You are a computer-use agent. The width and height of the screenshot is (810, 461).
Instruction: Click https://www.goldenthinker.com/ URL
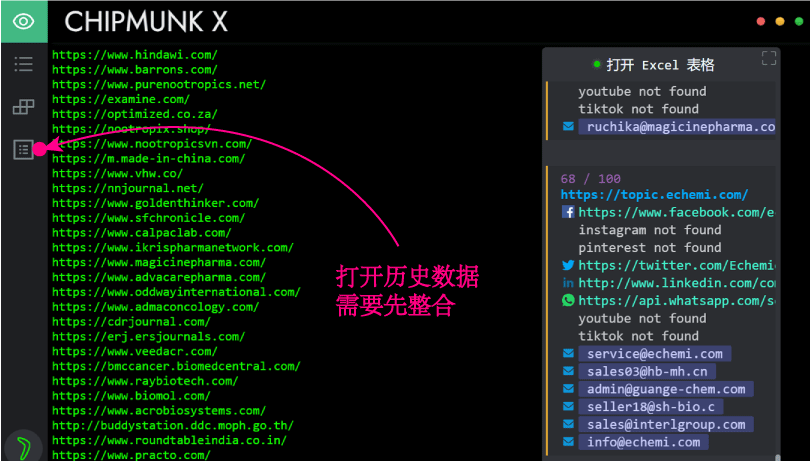155,203
